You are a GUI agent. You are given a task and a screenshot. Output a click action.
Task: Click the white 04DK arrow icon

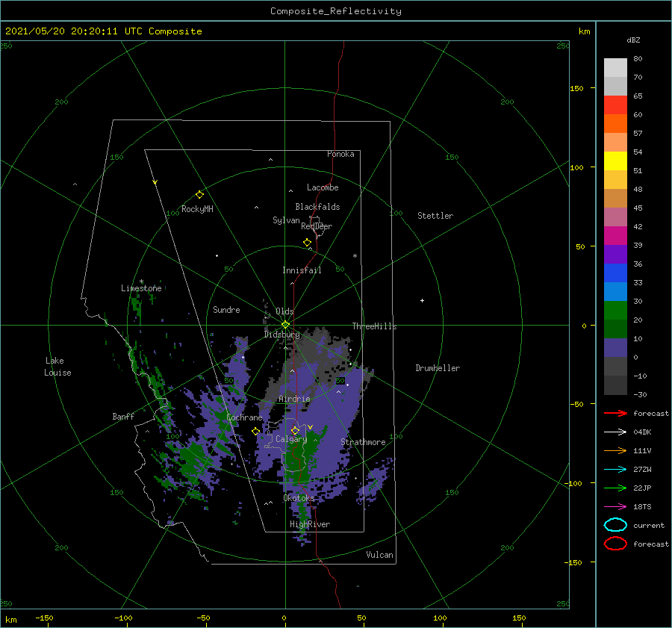pyautogui.click(x=615, y=432)
